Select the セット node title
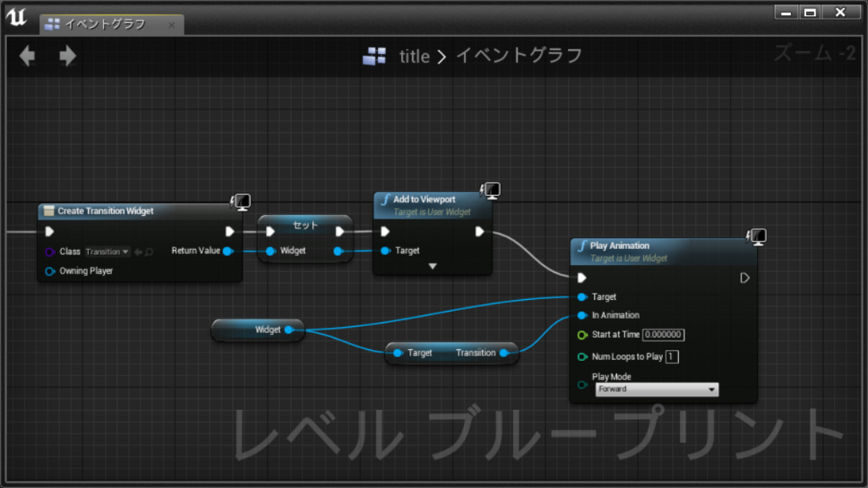This screenshot has width=868, height=488. (x=305, y=225)
